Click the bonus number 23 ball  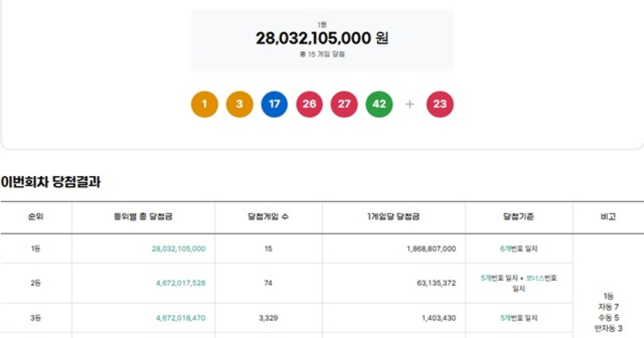click(440, 104)
